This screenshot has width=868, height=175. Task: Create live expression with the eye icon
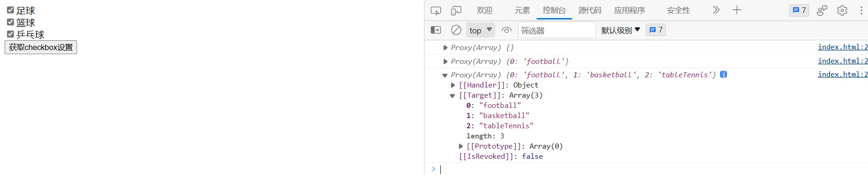[507, 30]
